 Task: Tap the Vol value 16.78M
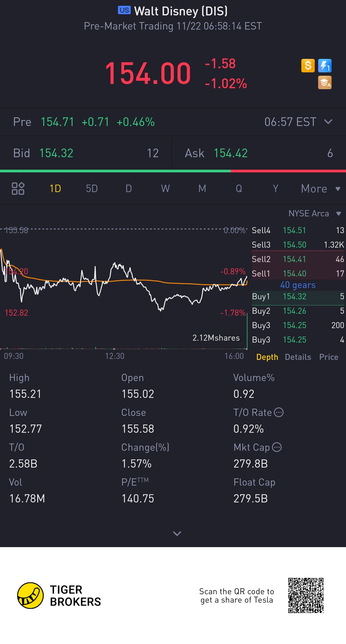tap(27, 499)
